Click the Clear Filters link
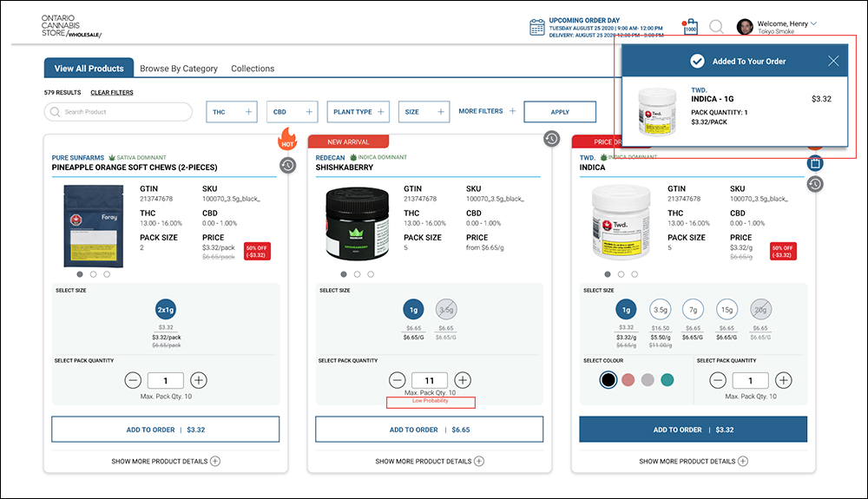868x499 pixels. point(112,92)
